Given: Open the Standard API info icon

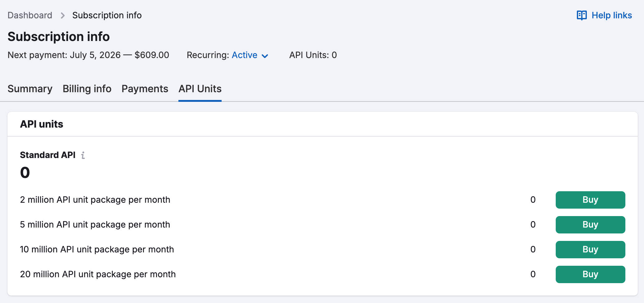Looking at the screenshot, I should (83, 155).
